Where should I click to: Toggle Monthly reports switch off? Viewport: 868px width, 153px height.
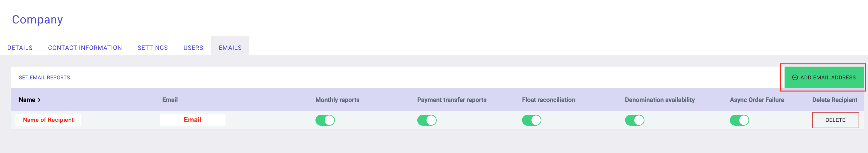click(325, 120)
